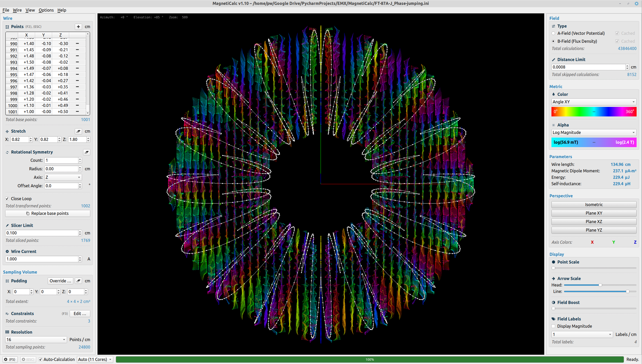Click the add point plus icon

[x=78, y=27]
